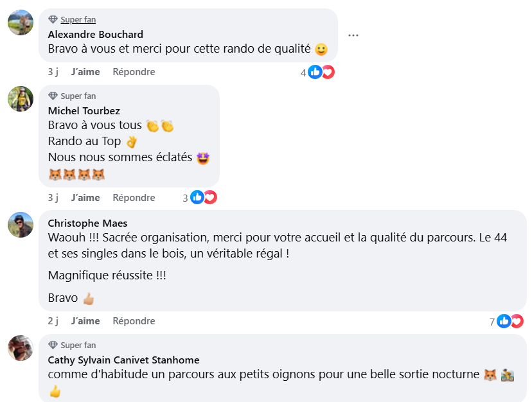Toggle J'aime on Christophe Maes's comment
Image resolution: width=532 pixels, height=402 pixels.
85,321
